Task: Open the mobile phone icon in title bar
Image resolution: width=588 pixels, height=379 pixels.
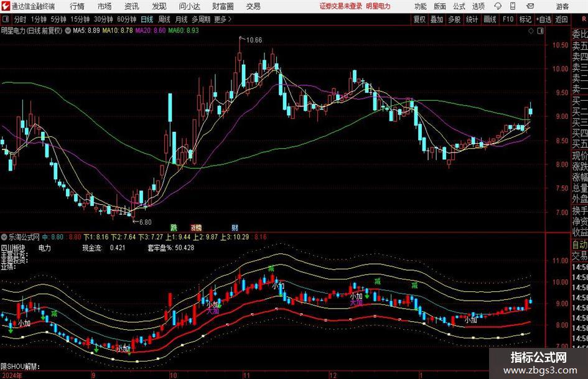Action: 513,6
